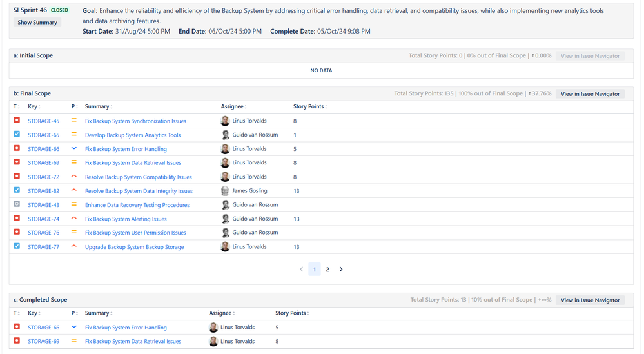Open the STORAGE-74 issue key link
The image size is (644, 354).
click(44, 219)
